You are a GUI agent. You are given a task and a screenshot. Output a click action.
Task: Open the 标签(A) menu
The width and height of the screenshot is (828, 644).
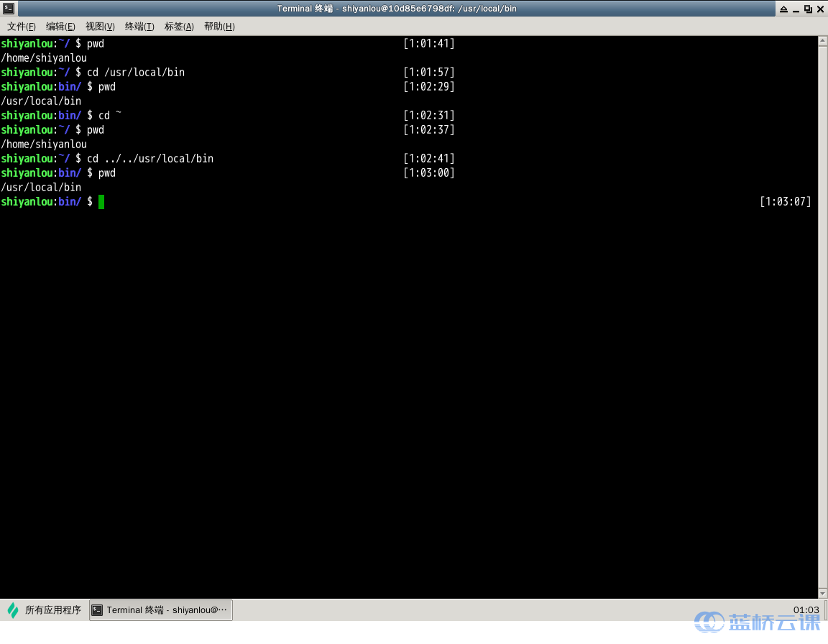(179, 27)
